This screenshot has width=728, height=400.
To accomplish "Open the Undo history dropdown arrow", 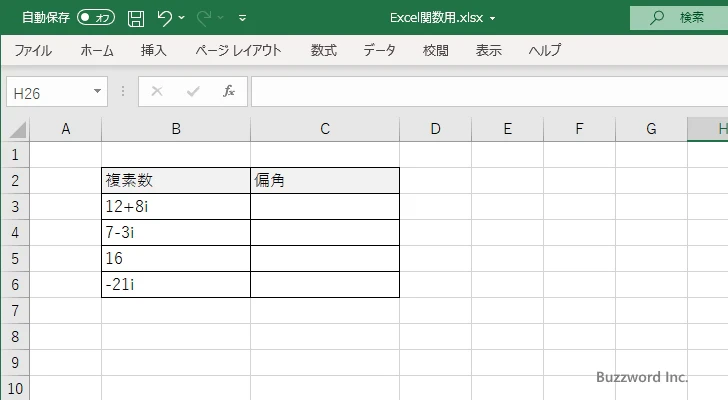I will coord(182,18).
